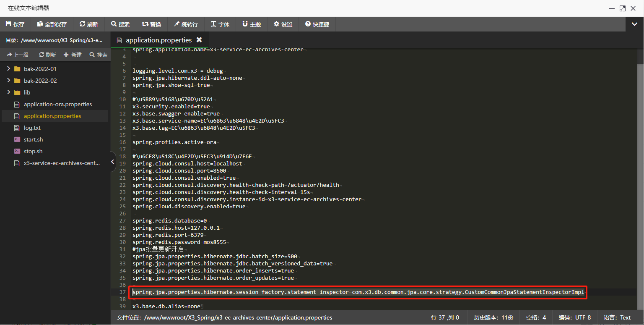Viewport: 644px width, 325px height.
Task: Collapse the sidebar with arrow handle
Action: point(112,162)
